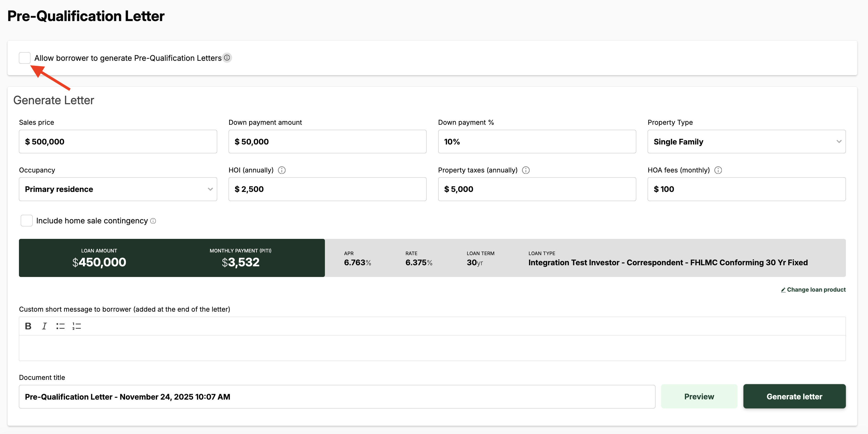
Task: Insert a bulleted list in message
Action: click(x=60, y=326)
